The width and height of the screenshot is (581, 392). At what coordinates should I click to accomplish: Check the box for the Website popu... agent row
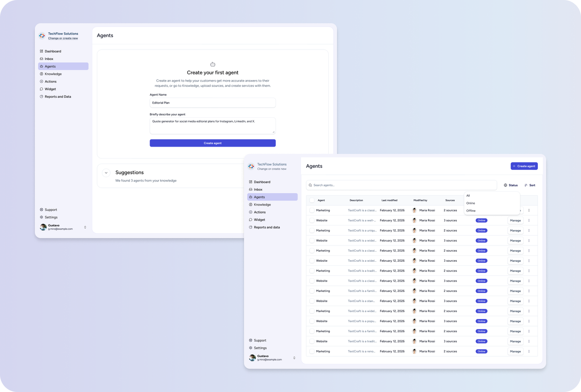(312, 321)
